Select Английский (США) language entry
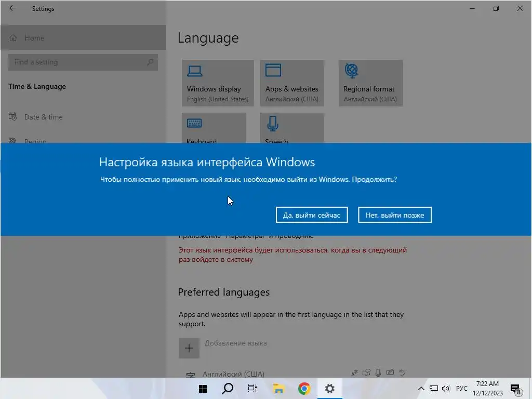The height and width of the screenshot is (399, 532). [233, 374]
